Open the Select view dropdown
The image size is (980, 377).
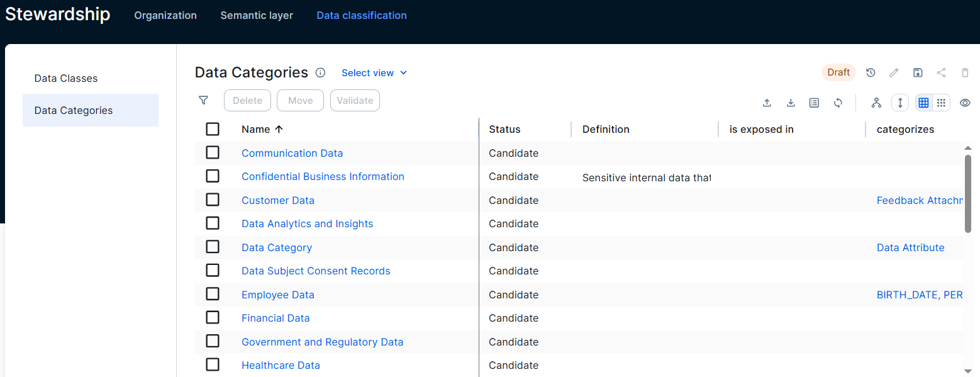pyautogui.click(x=374, y=73)
